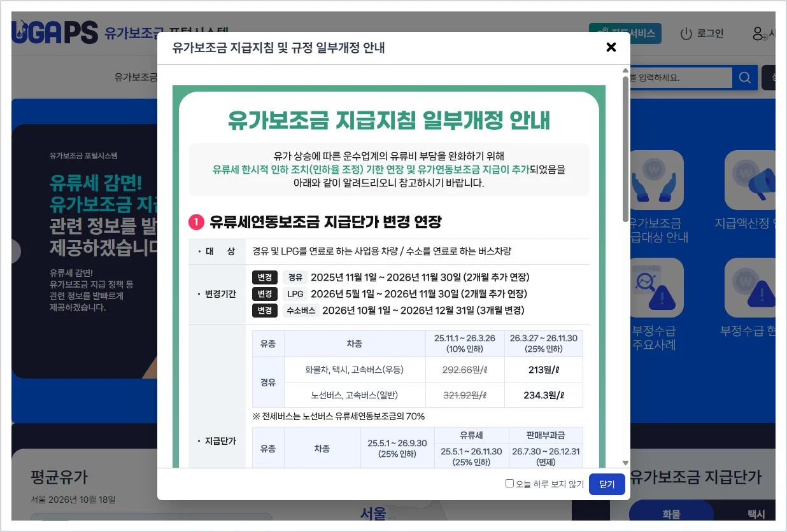
Task: Focus the search input field in the header
Action: pyautogui.click(x=681, y=78)
